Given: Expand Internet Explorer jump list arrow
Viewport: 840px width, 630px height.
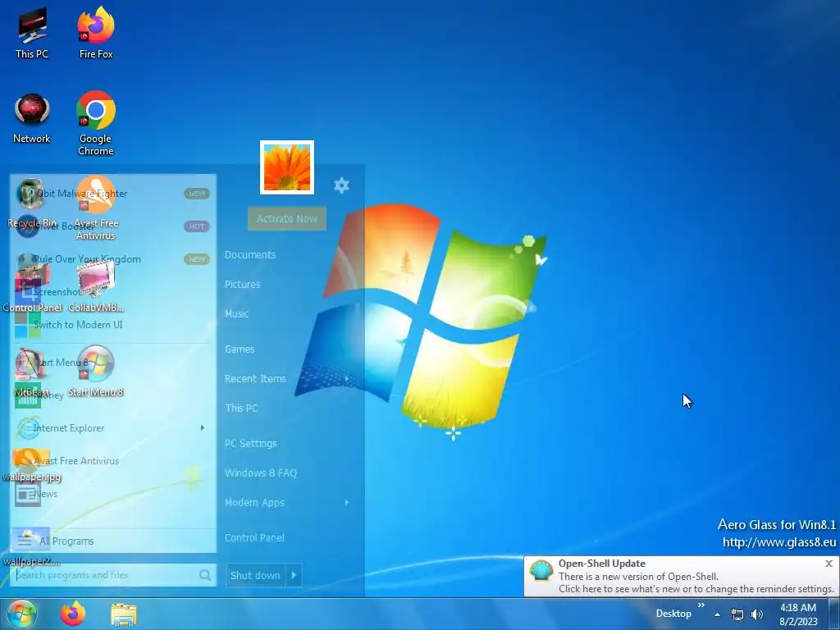Looking at the screenshot, I should pyautogui.click(x=203, y=427).
